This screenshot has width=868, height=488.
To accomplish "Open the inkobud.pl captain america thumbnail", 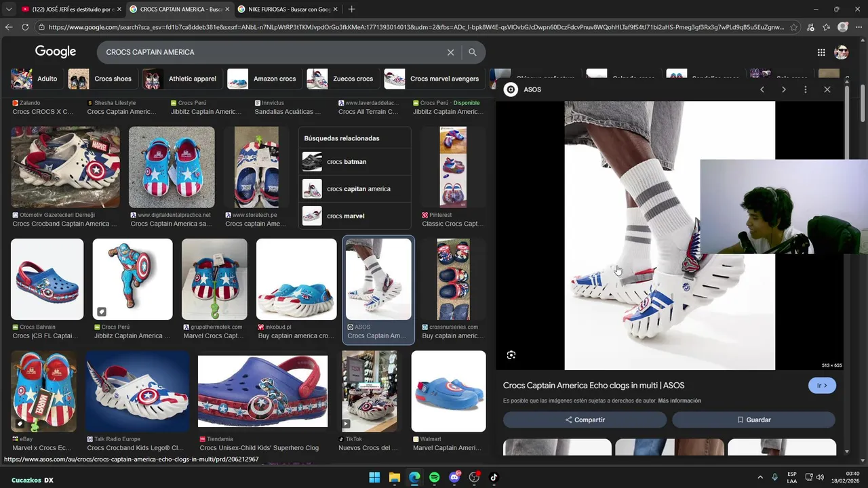I will (x=296, y=279).
